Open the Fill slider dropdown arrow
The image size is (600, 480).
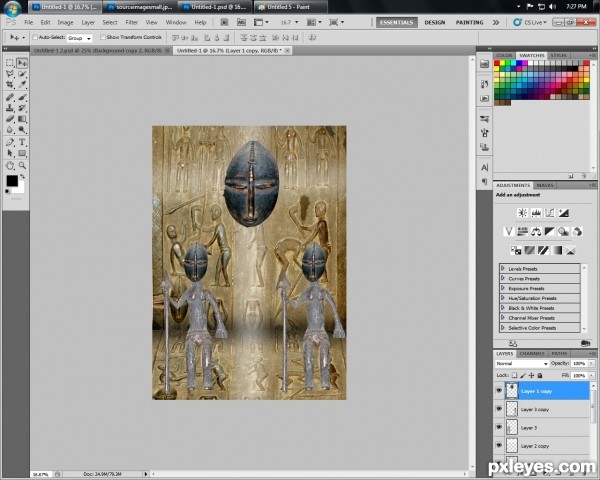tap(592, 376)
